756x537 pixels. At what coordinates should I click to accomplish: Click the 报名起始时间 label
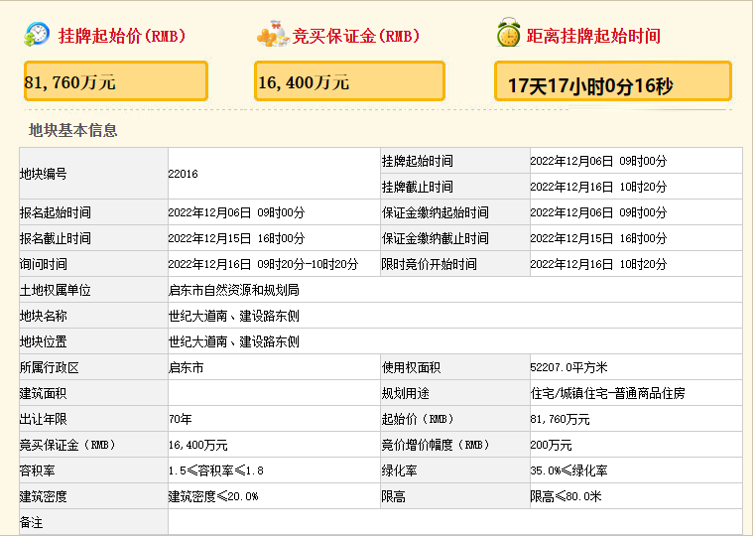click(55, 212)
